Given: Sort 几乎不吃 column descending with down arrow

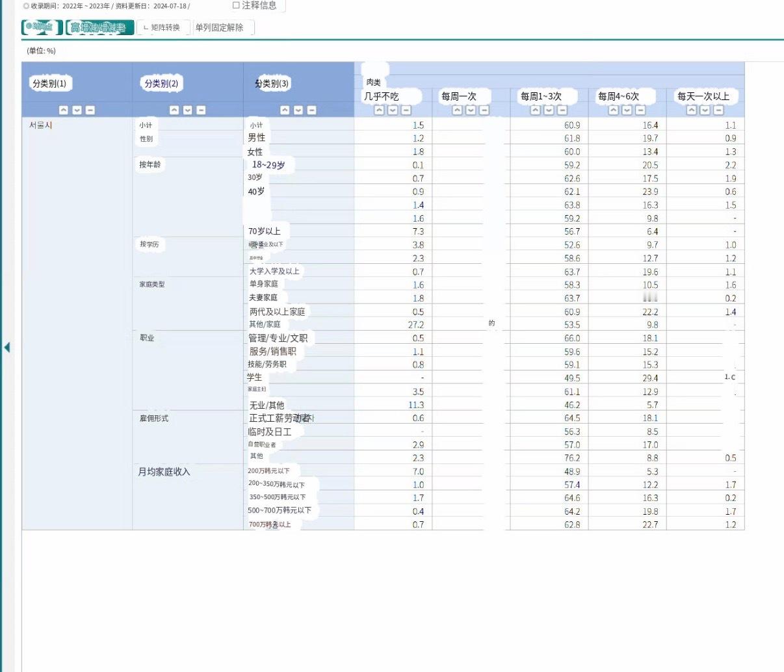Looking at the screenshot, I should pyautogui.click(x=393, y=110).
